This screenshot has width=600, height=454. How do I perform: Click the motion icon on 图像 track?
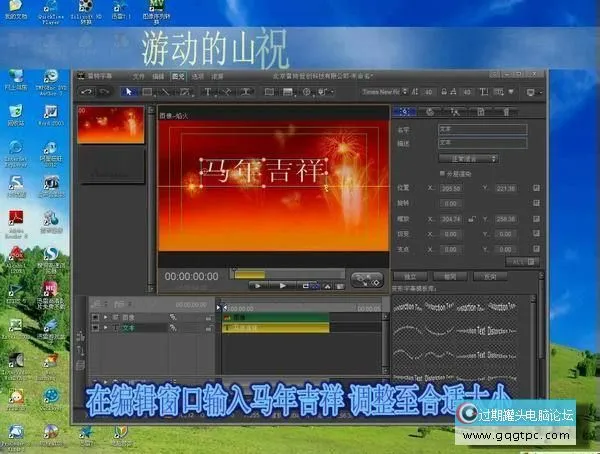[173, 317]
